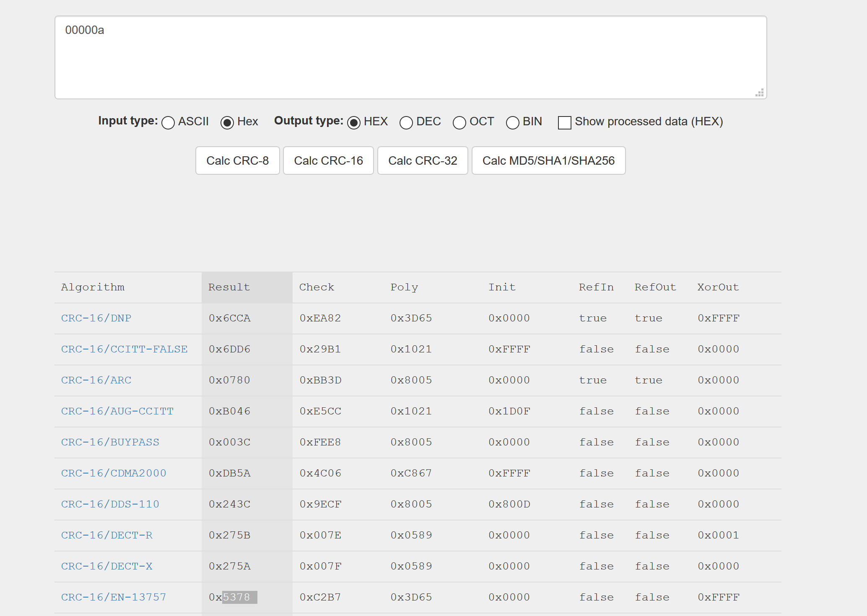Grab the textarea resize handle
Screen dimensions: 867x616
click(x=760, y=93)
